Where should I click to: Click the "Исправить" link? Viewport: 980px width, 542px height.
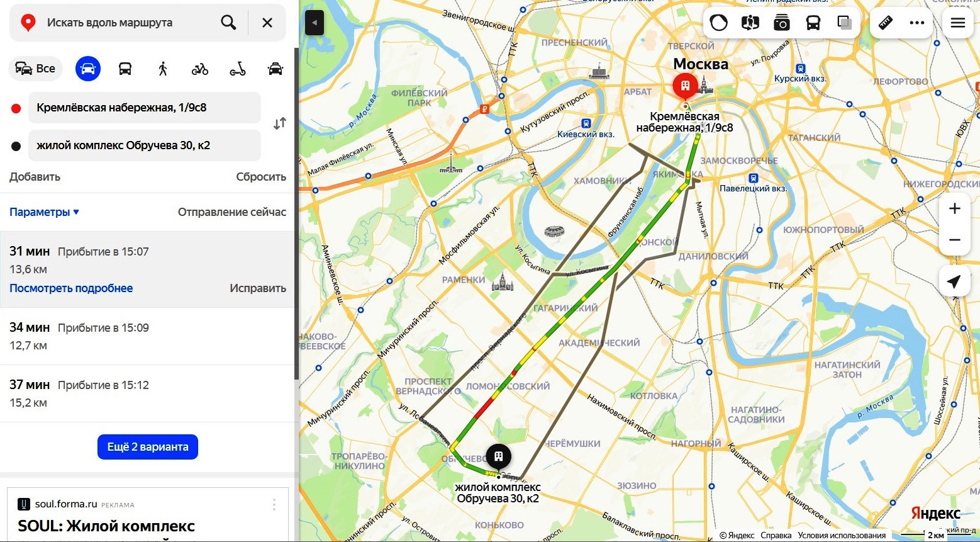click(x=258, y=288)
